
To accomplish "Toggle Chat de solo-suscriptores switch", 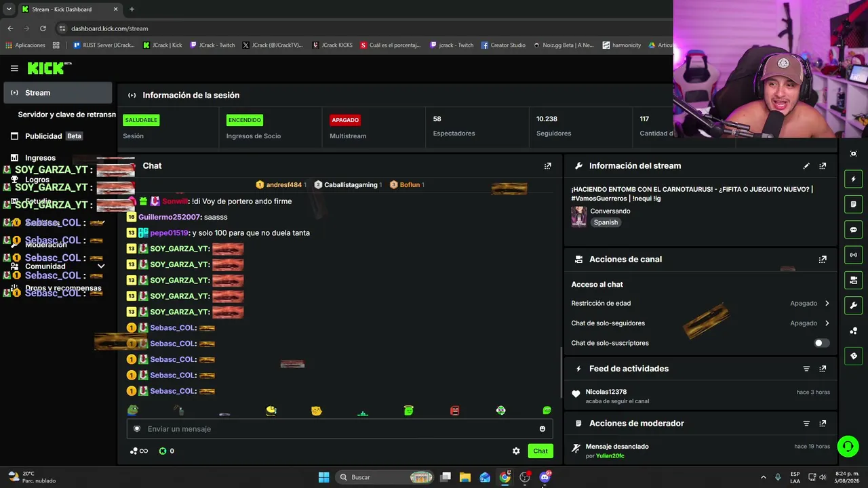I will [x=822, y=343].
